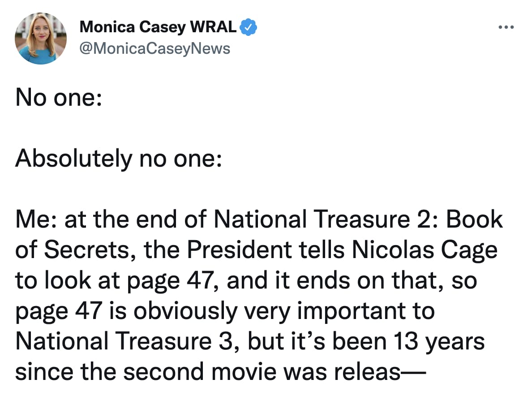Click the "No one:" line of the tweet
This screenshot has height=401, width=532.
pyautogui.click(x=58, y=98)
